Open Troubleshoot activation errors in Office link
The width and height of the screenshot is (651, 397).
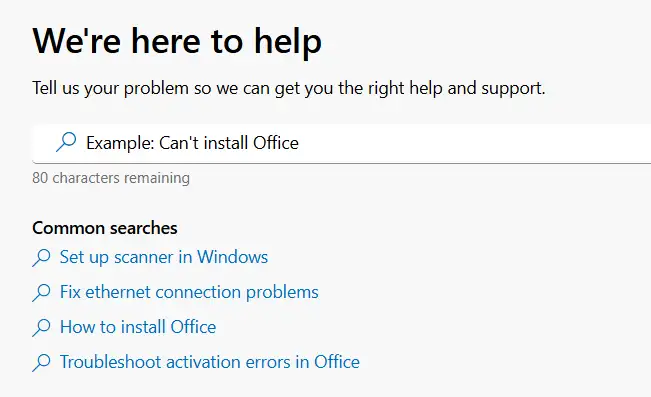(210, 362)
